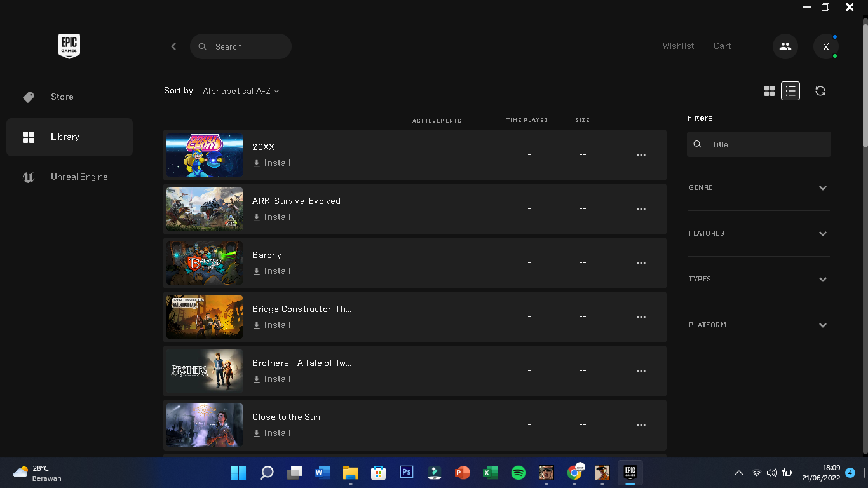Screen dimensions: 868x488
Task: Switch to list view layout
Action: click(x=790, y=91)
